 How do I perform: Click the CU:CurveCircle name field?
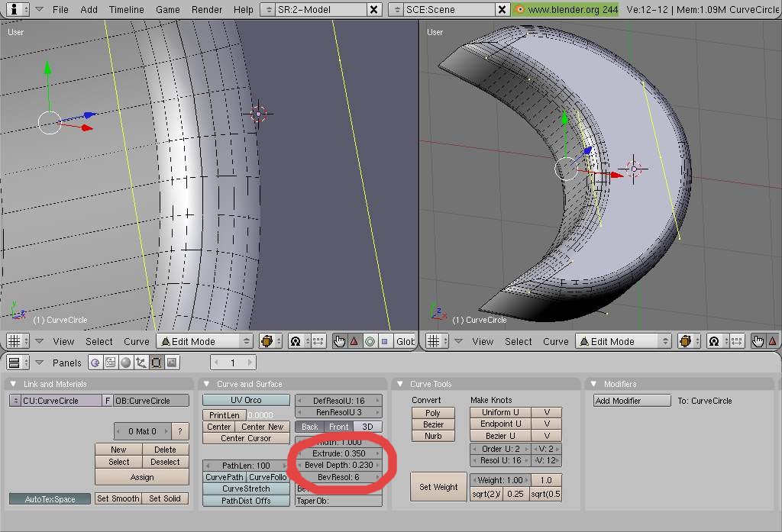[61, 401]
